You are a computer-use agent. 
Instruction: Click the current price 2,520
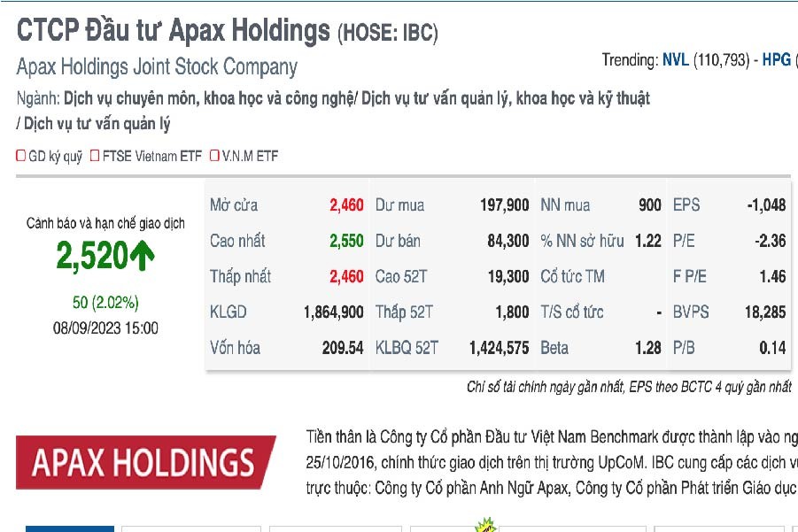point(91,257)
